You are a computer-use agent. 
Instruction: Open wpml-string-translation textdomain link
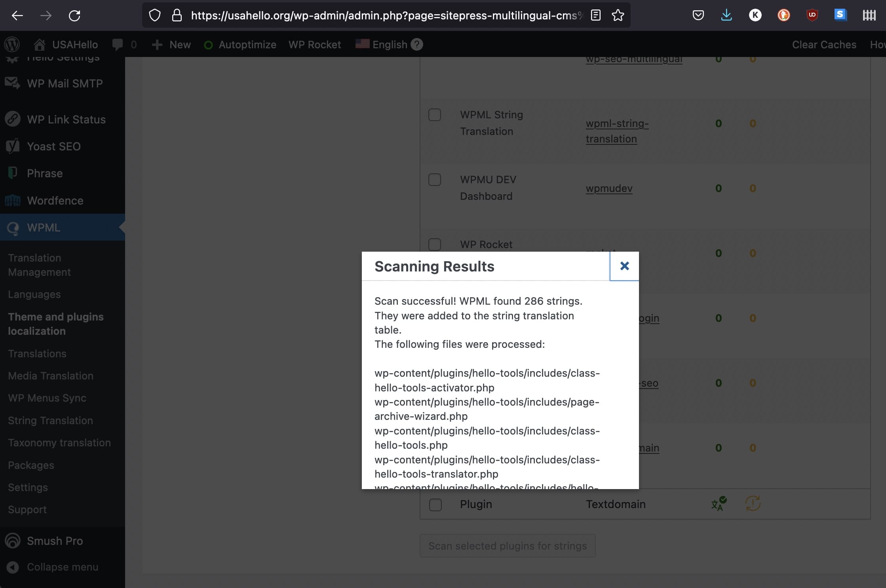pos(617,131)
